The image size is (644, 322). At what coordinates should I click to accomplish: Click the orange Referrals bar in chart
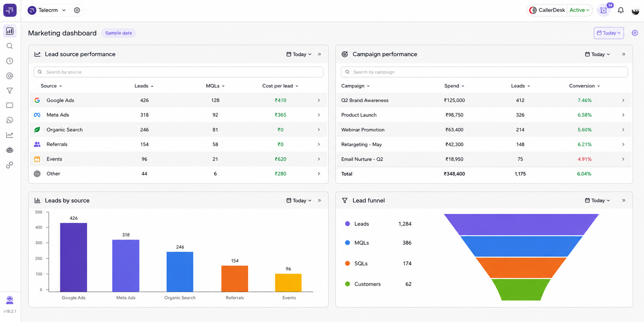coord(235,278)
